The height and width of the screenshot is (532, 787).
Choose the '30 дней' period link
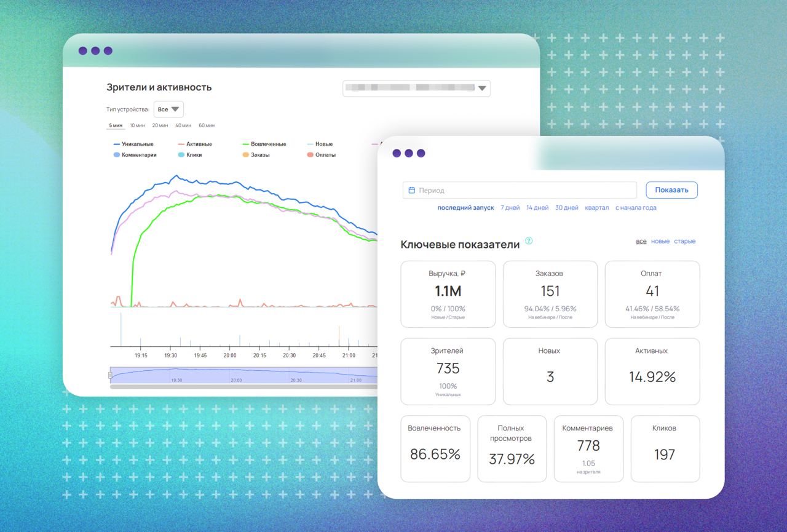pos(567,208)
